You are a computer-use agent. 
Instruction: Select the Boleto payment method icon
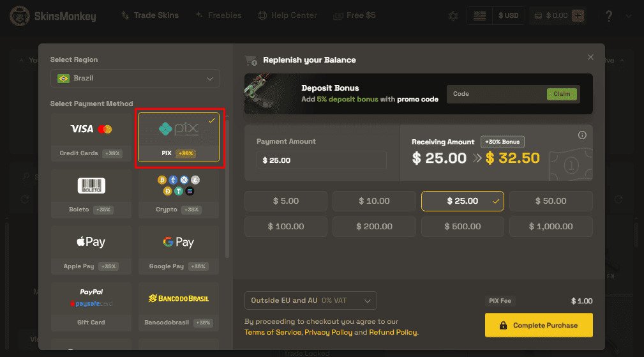click(91, 186)
